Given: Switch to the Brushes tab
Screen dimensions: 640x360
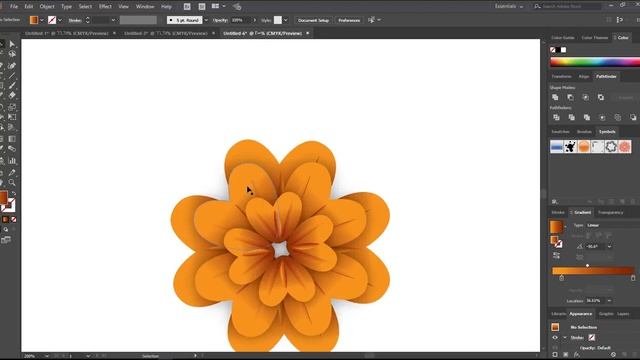Looking at the screenshot, I should 584,132.
